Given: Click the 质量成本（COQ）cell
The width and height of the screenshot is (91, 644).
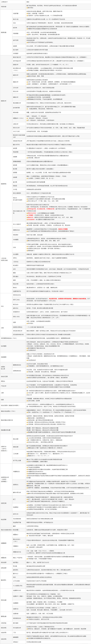Looking at the screenshot, I should coord(19,118).
